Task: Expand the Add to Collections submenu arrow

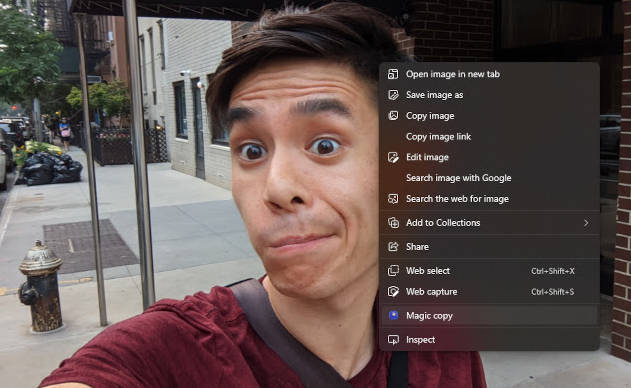Action: [586, 223]
